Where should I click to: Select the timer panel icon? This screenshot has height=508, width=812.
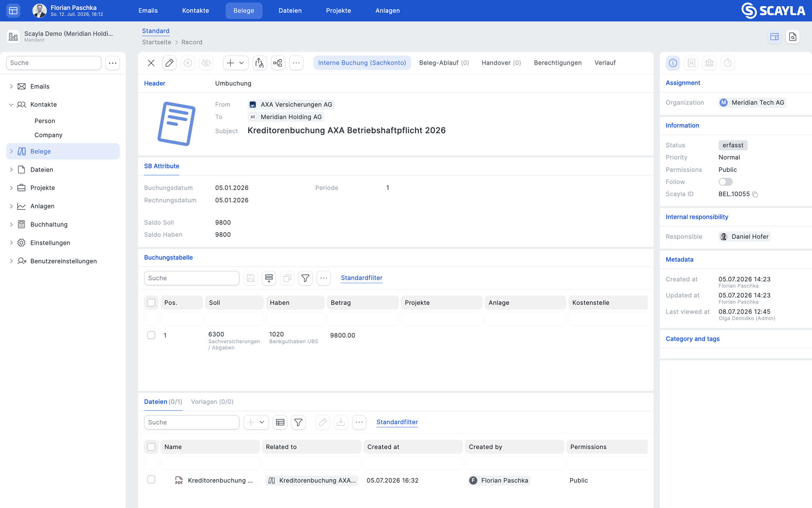coord(727,63)
